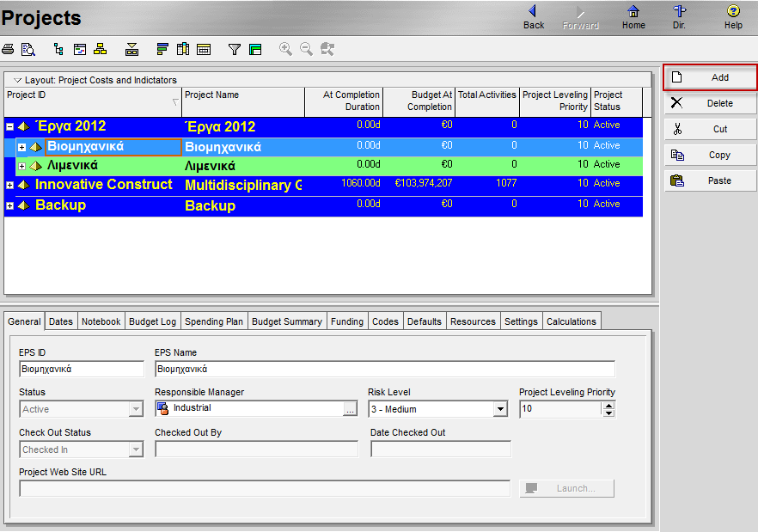Image resolution: width=758 pixels, height=532 pixels.
Task: Open the Bars options icon
Action: (162, 49)
